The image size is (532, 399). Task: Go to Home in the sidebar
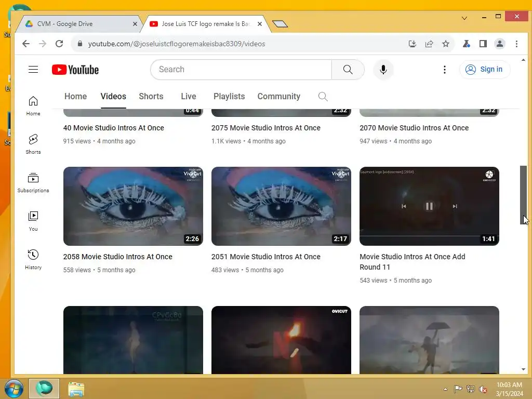pos(33,106)
